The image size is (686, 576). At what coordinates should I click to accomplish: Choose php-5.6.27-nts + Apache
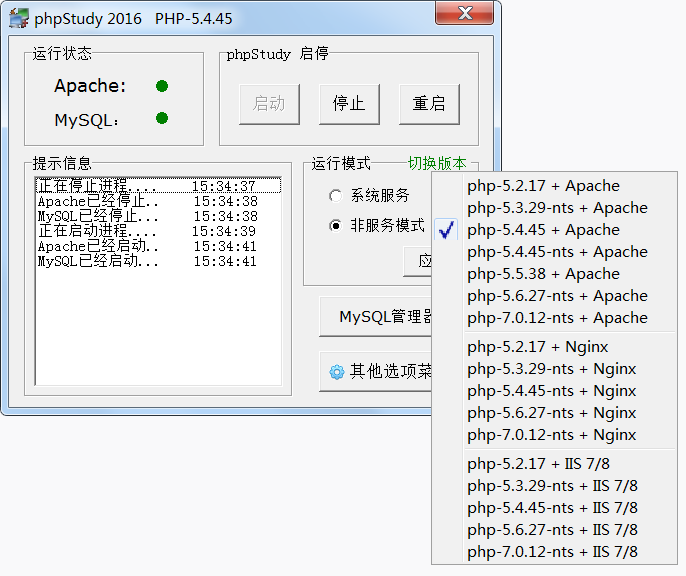554,296
